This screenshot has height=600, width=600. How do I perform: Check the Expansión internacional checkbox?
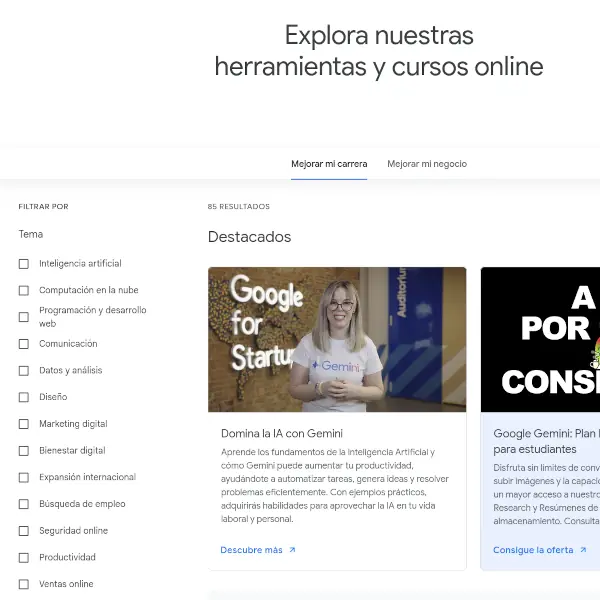(24, 478)
